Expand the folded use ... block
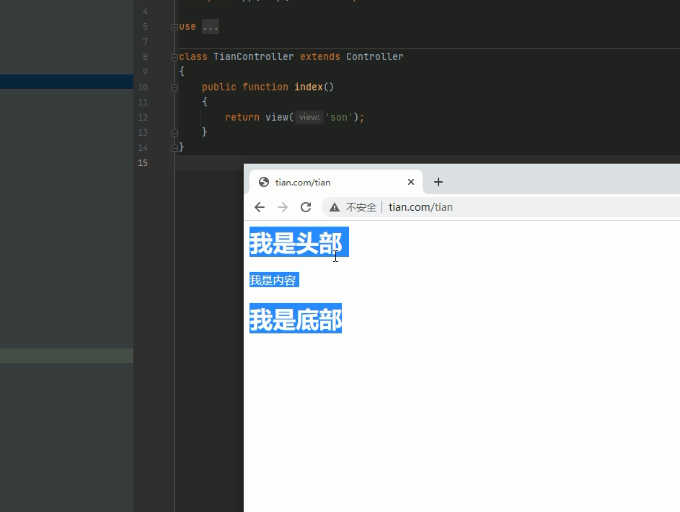Image resolution: width=680 pixels, height=512 pixels. pyautogui.click(x=211, y=27)
